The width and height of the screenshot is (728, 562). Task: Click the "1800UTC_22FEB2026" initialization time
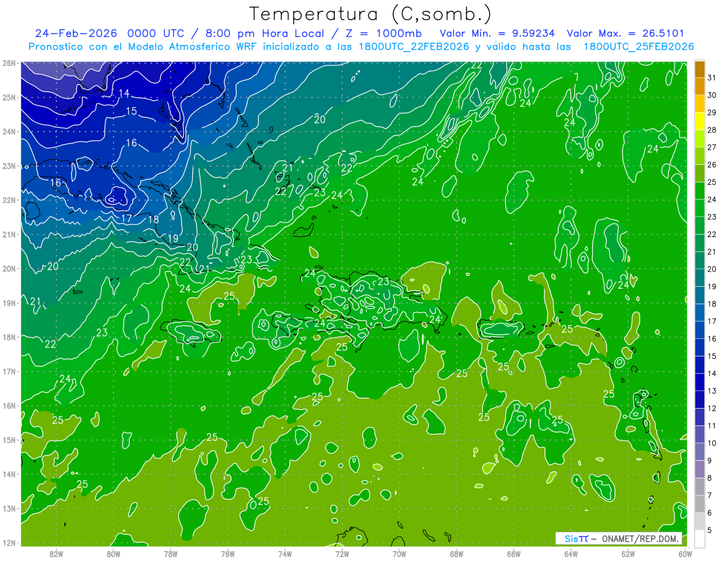pyautogui.click(x=414, y=47)
